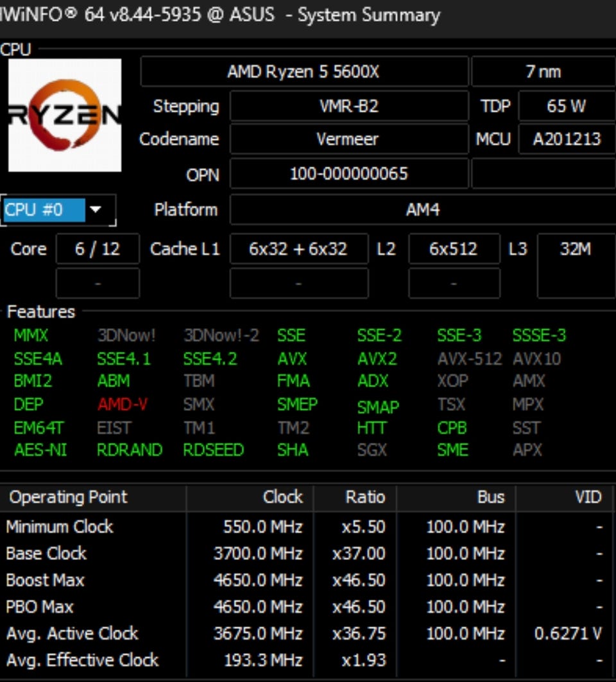Click the SSE4A feature label
The height and width of the screenshot is (682, 616).
click(38, 359)
